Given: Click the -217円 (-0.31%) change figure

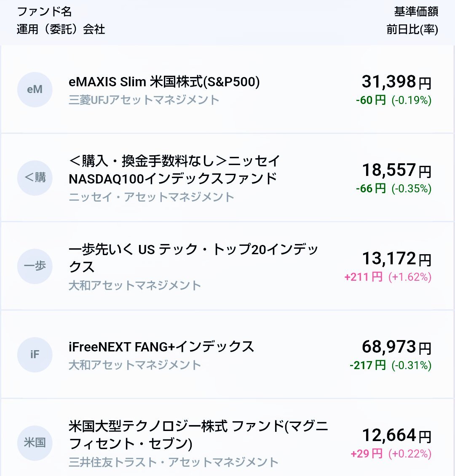Looking at the screenshot, I should [x=391, y=365].
